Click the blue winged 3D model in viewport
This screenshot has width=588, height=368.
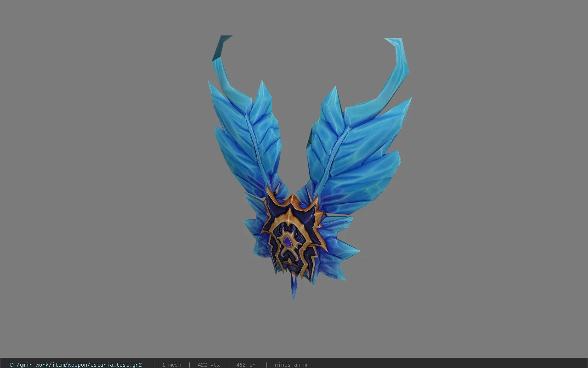click(310, 167)
